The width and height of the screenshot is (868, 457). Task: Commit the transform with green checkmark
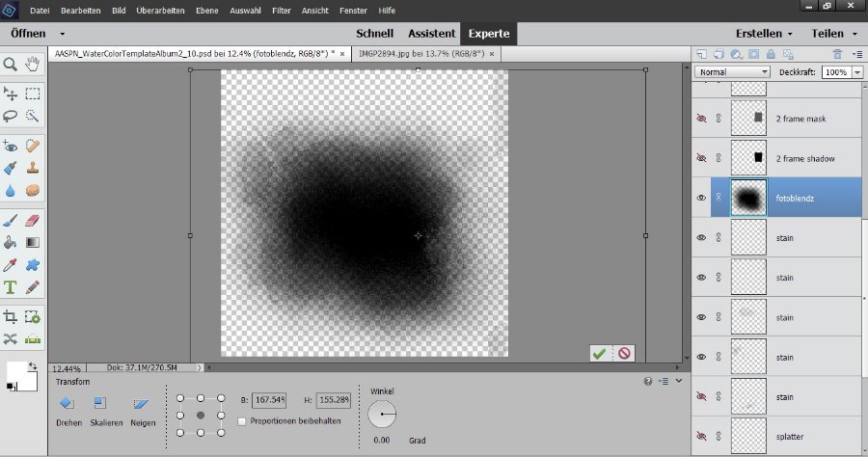pos(599,354)
